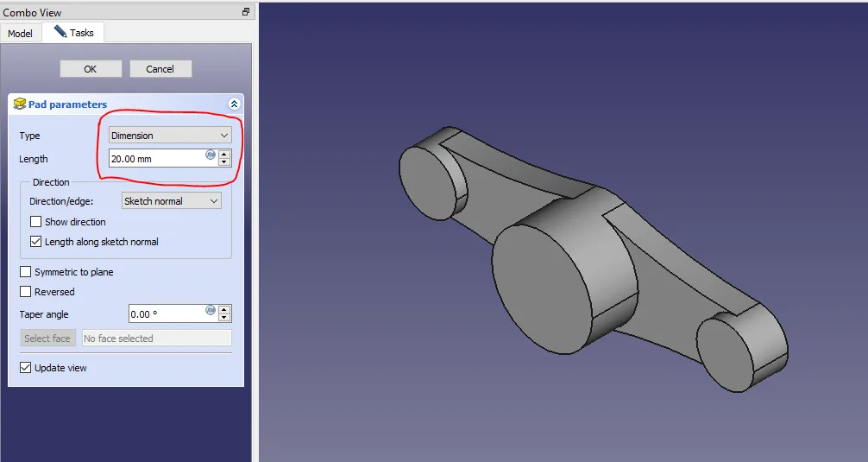
Task: Click the 3D padded part model
Action: coord(593,259)
